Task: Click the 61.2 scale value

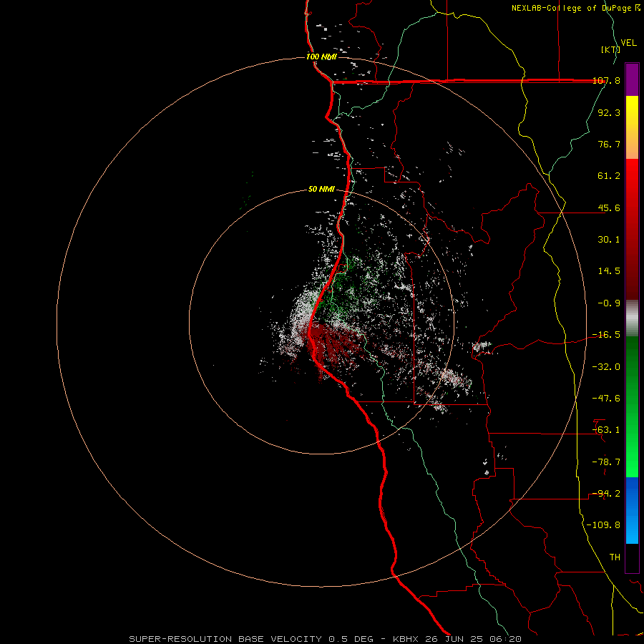Action: pyautogui.click(x=609, y=176)
